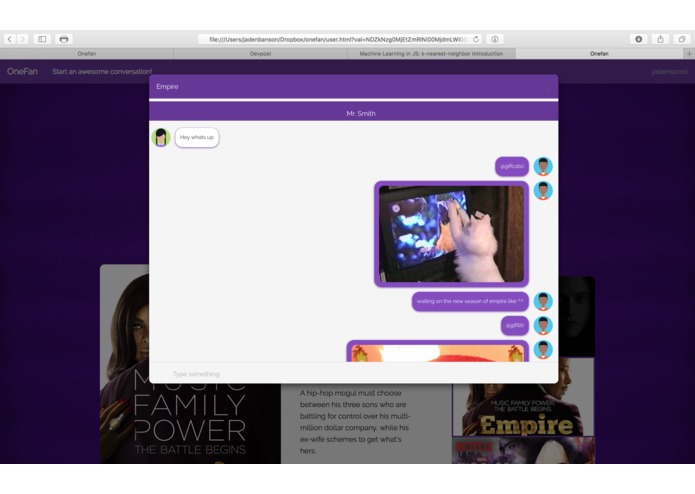Click green avatar beside 'Hey whats up'

[x=161, y=137]
